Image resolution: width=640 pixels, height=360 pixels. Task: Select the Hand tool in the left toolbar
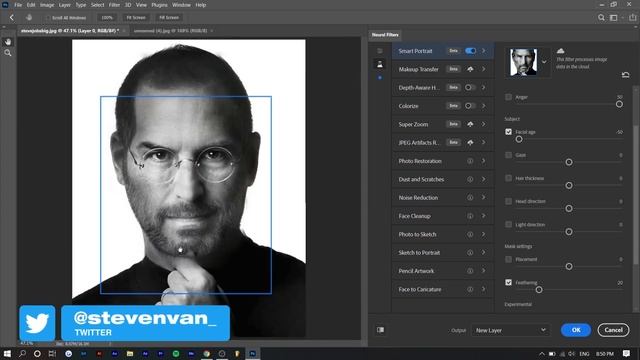8,42
